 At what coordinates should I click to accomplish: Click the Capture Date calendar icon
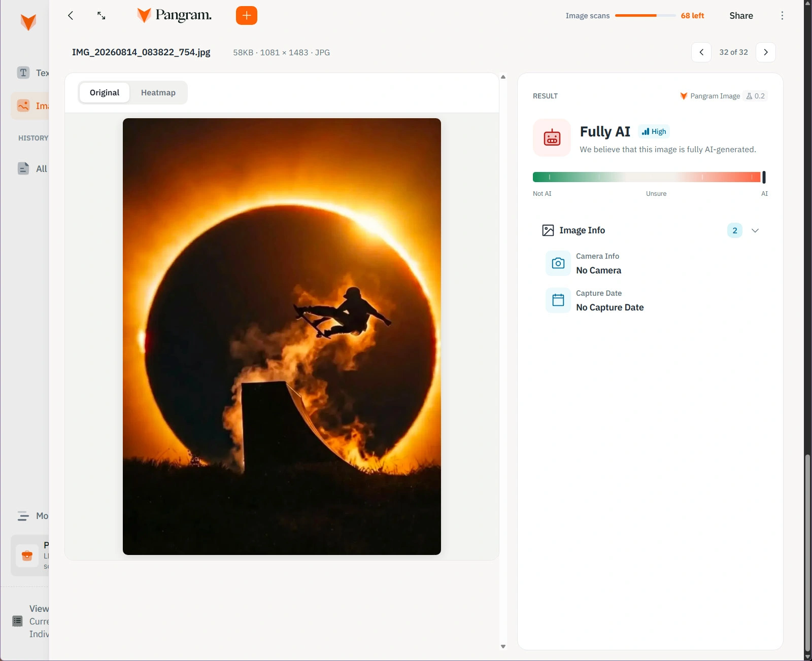[x=558, y=300]
